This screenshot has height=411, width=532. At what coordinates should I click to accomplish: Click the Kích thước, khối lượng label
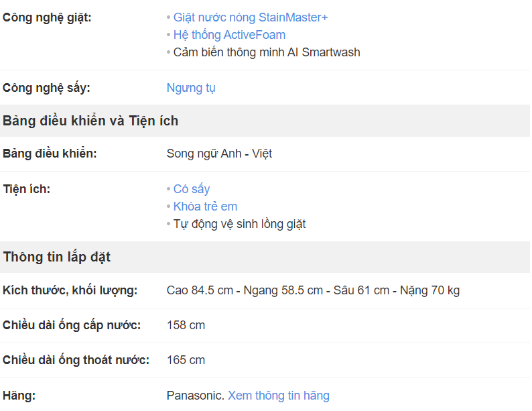(70, 290)
